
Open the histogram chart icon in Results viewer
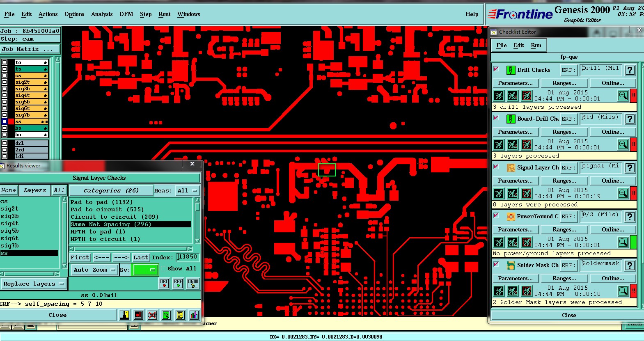coord(194,315)
